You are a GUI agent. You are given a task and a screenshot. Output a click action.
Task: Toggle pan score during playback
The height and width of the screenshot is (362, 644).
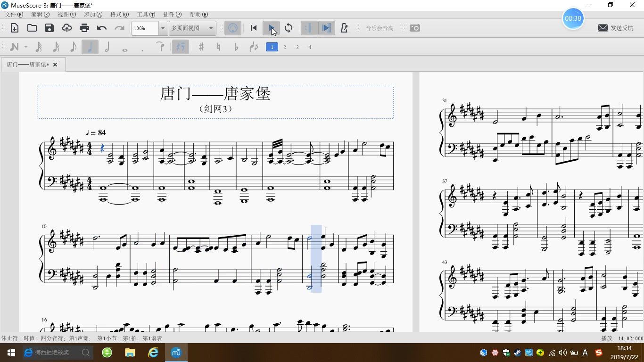pos(326,28)
